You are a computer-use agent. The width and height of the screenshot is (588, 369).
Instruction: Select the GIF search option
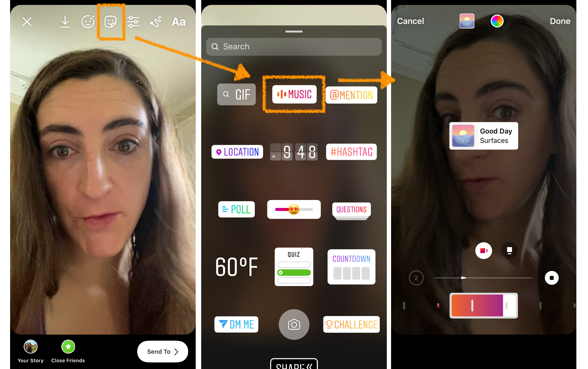tap(237, 93)
